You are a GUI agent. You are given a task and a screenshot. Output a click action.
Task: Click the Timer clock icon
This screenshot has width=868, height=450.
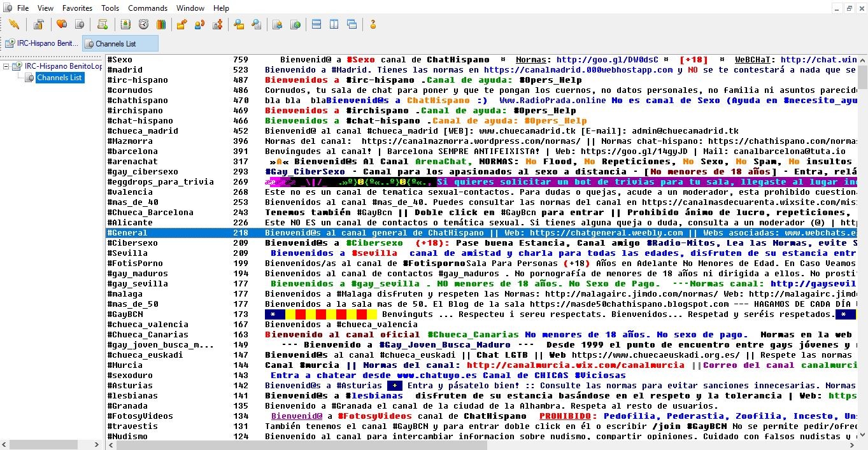[x=143, y=25]
